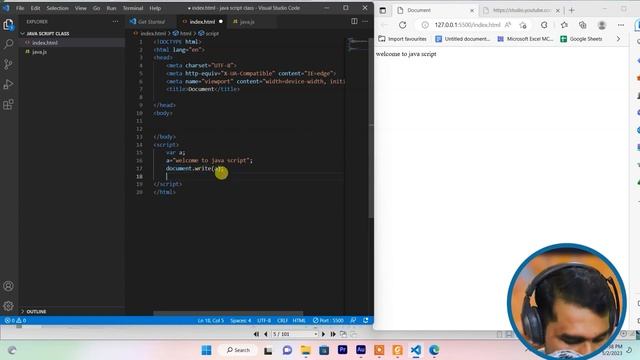Open the Explorer panel Views and More Actions menu
The height and width of the screenshot is (360, 640).
pyautogui.click(x=116, y=22)
